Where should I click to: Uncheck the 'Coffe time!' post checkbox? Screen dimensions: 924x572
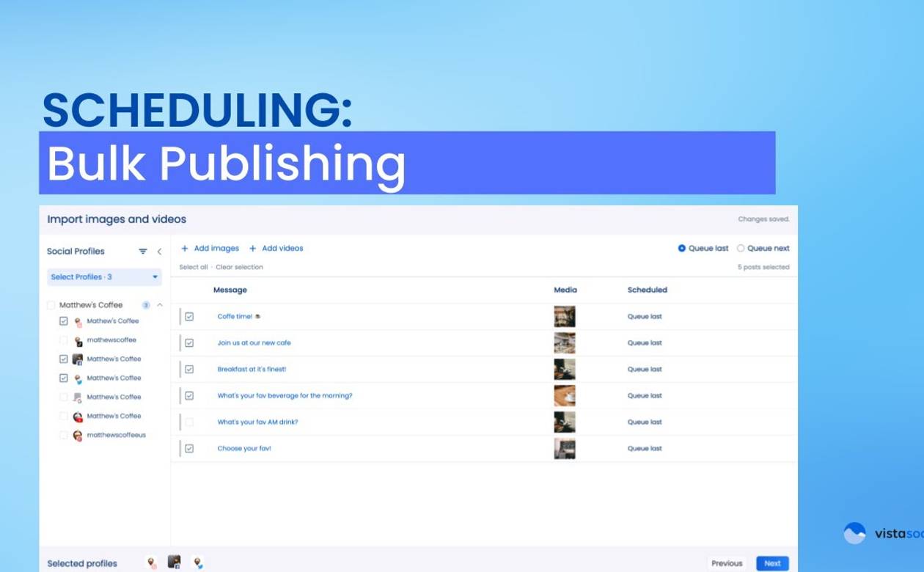[189, 317]
